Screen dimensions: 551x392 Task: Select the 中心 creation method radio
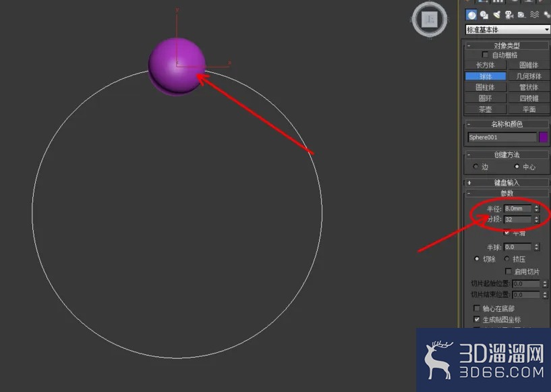pos(517,166)
